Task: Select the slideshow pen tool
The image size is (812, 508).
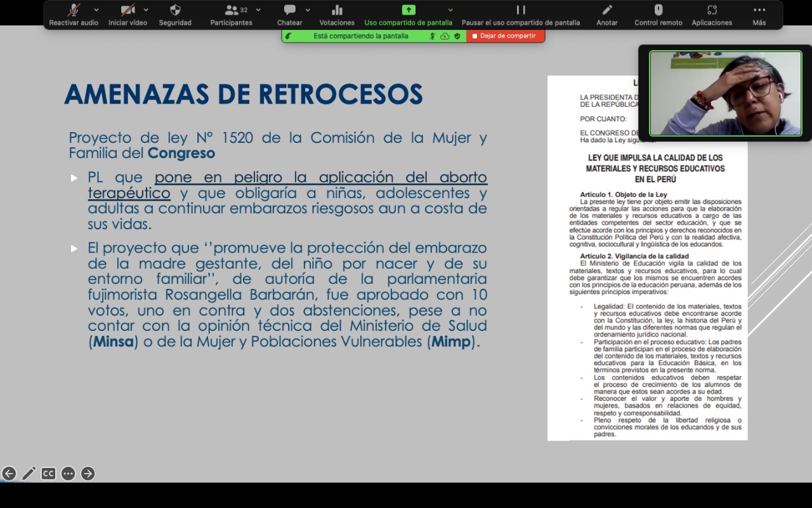Action: (x=29, y=473)
